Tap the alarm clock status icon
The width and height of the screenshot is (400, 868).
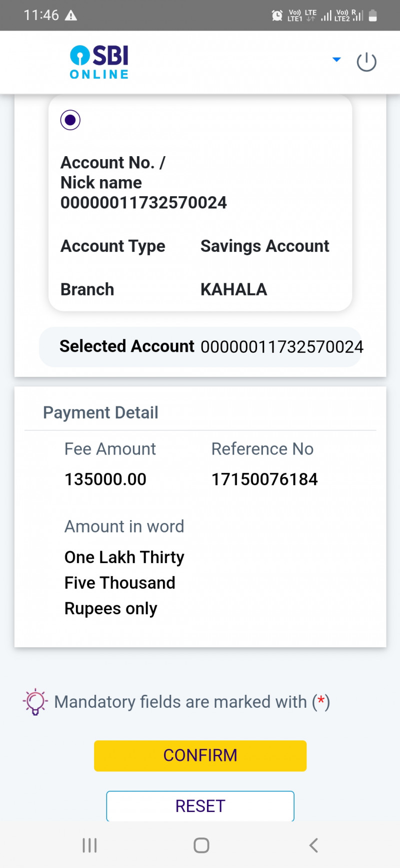pos(277,16)
